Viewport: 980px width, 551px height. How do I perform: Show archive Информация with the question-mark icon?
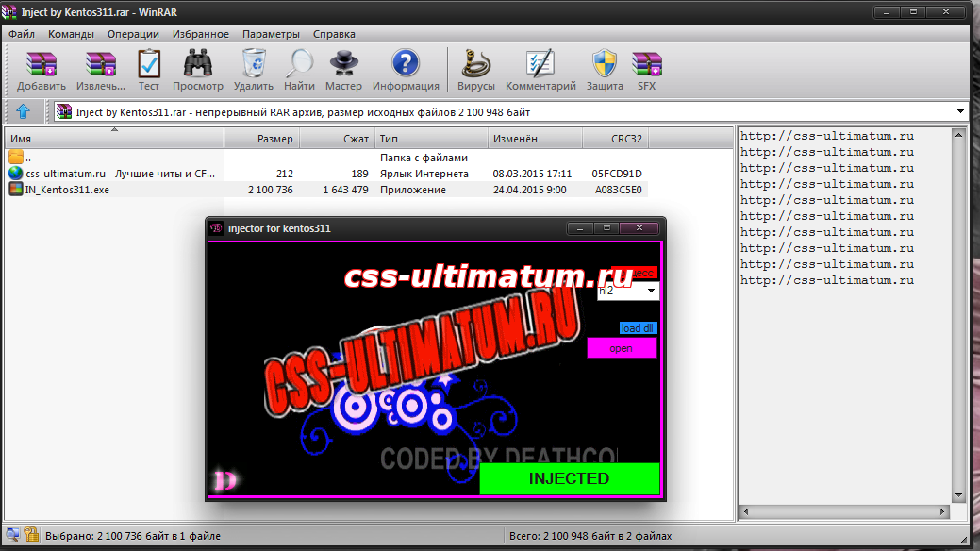[x=406, y=64]
